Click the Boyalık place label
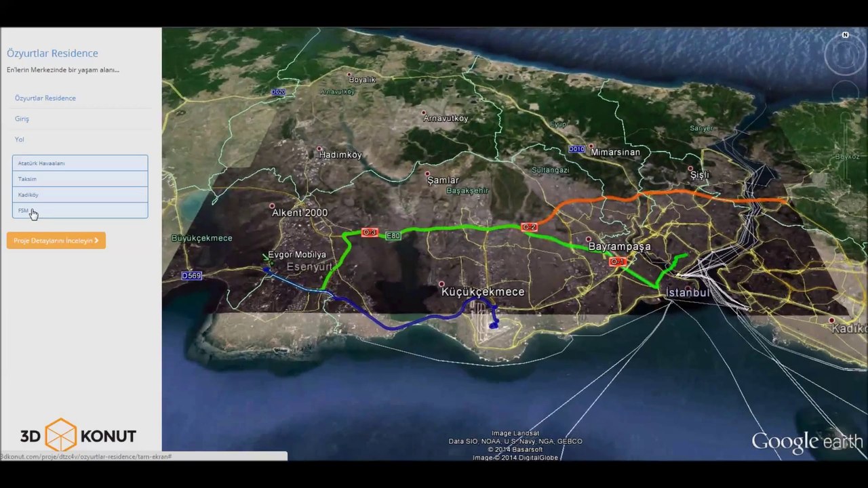The height and width of the screenshot is (488, 868). [362, 80]
